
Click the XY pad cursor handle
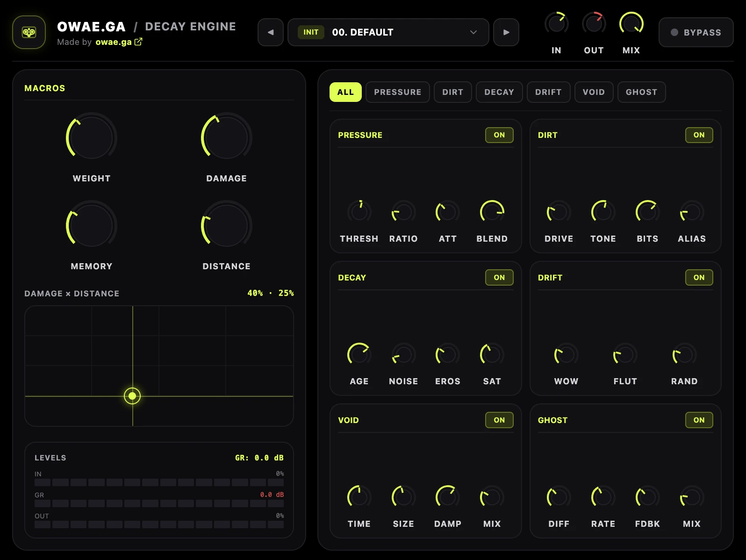(x=132, y=396)
